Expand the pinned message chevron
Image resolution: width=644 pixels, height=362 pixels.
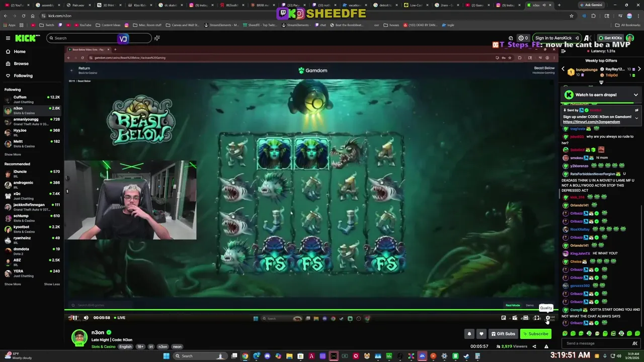click(x=636, y=118)
